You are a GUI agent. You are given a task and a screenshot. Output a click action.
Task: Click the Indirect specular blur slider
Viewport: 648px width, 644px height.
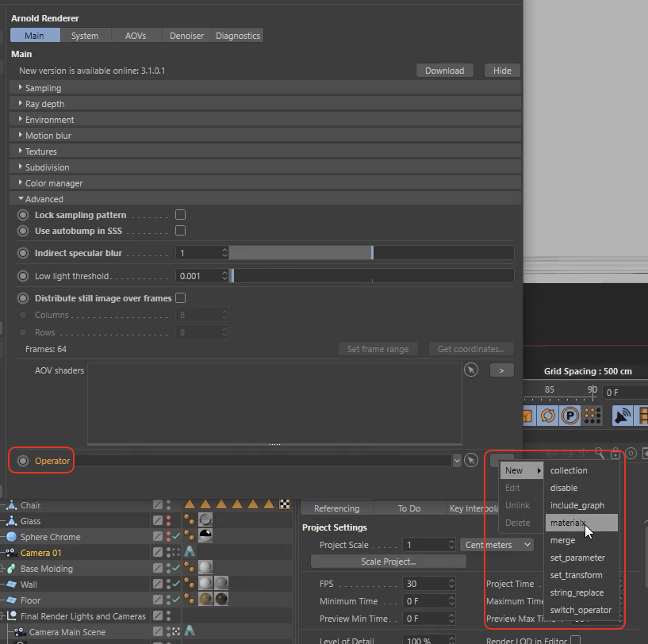click(x=371, y=252)
